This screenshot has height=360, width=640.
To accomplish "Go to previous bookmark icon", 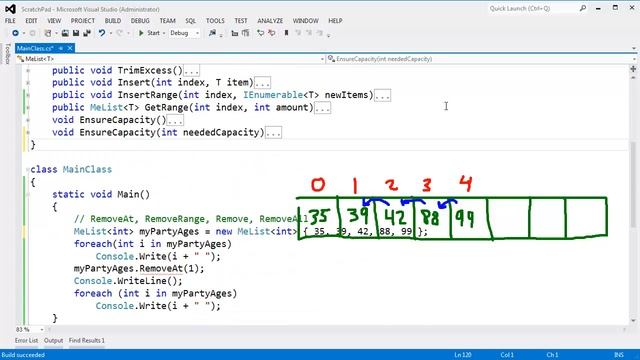I will [298, 33].
